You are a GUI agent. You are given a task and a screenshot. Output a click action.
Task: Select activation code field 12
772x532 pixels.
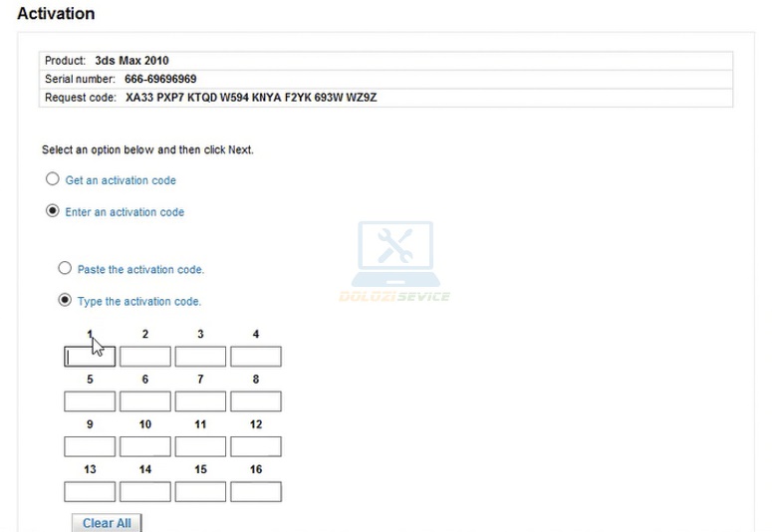pyautogui.click(x=256, y=446)
